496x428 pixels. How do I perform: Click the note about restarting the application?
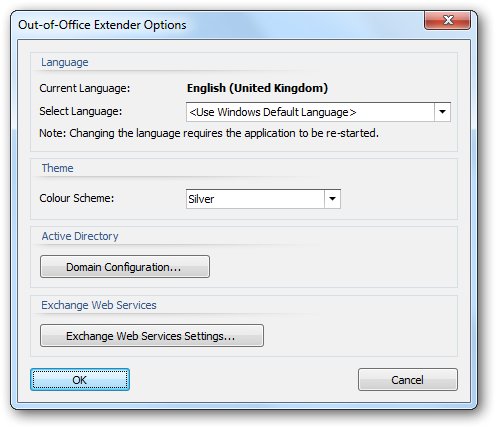pyautogui.click(x=209, y=133)
